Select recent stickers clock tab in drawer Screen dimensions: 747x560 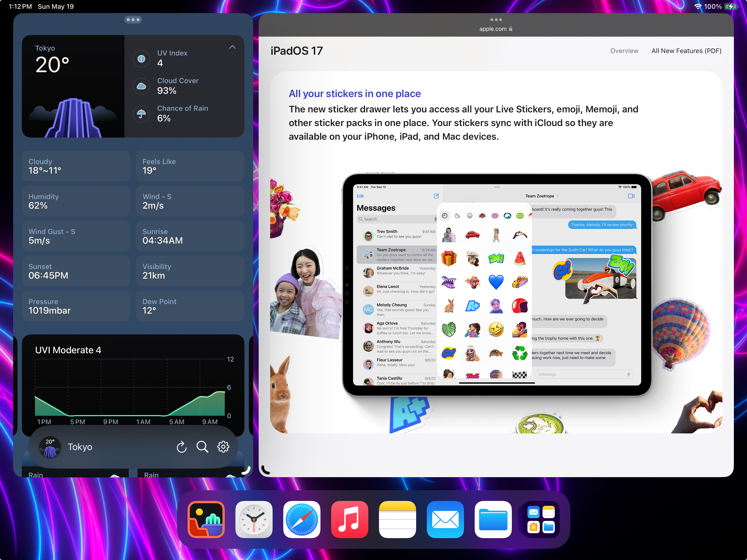[x=445, y=216]
